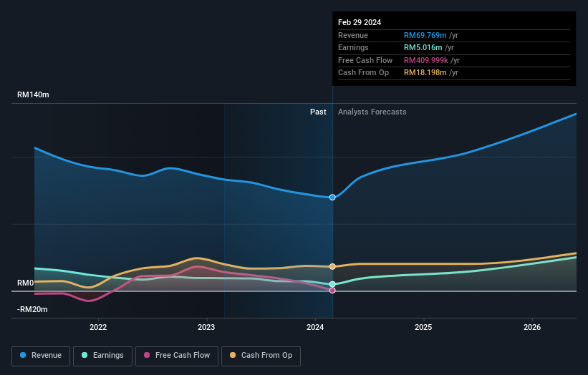The height and width of the screenshot is (375, 588).
Task: Click the Earnings row label in the tooltip
Action: [353, 47]
